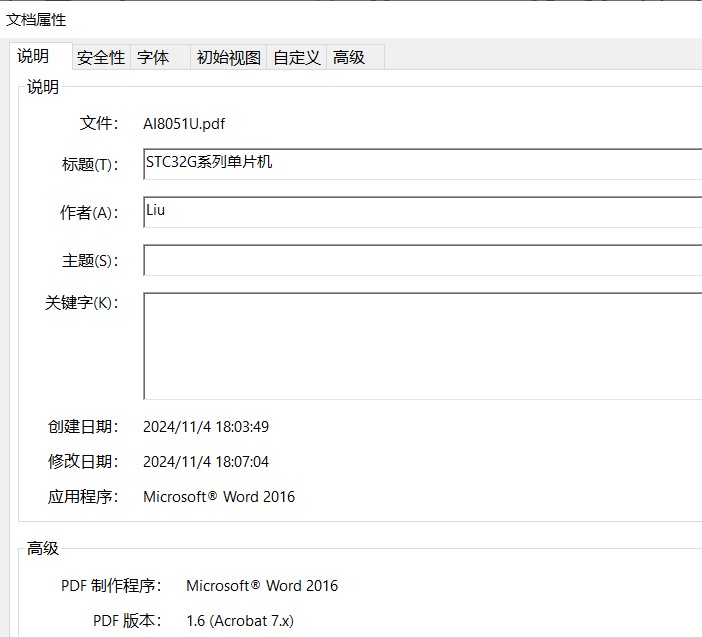Click PDF version 1.6 (Acrobat 7.x)
This screenshot has width=702, height=637.
point(240,620)
